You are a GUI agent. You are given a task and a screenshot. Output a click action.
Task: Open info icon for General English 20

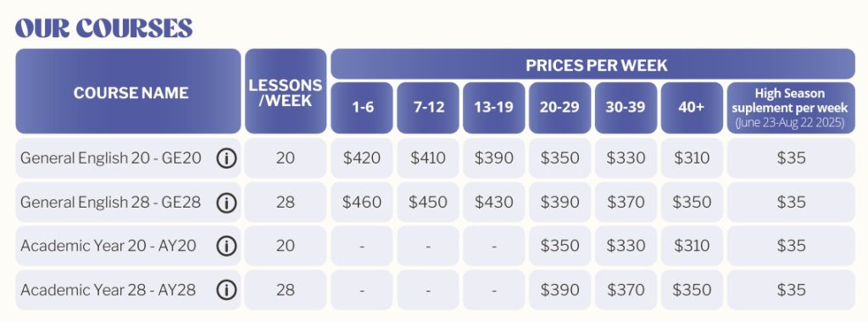tap(225, 158)
